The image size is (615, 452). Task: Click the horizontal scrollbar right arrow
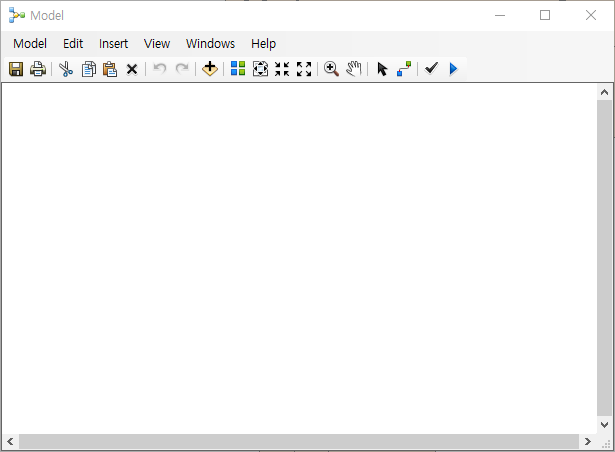(x=588, y=441)
